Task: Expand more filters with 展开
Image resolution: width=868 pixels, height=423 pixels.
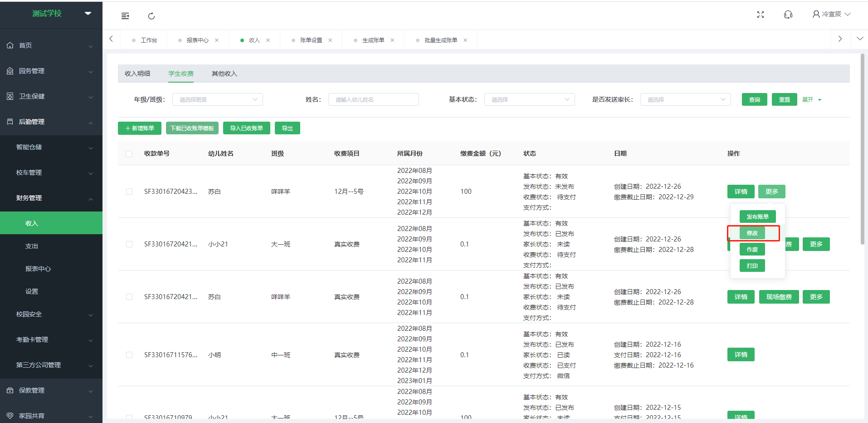Action: point(812,100)
